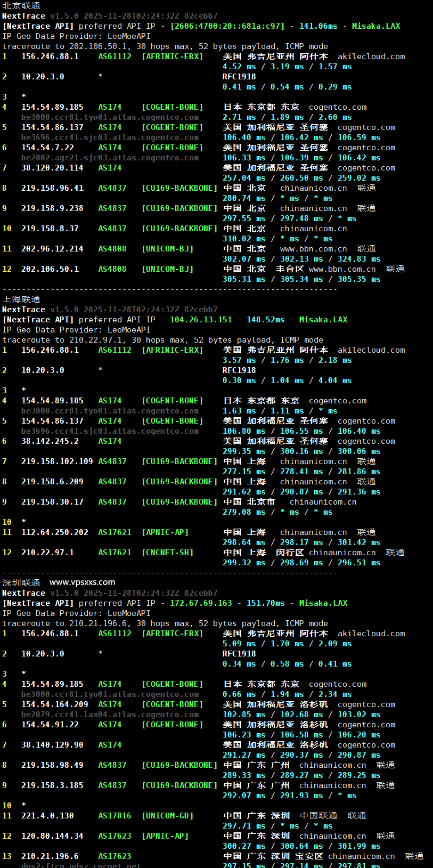The height and width of the screenshot is (868, 433).
Task: Click the 深圳联通 section heading
Action: pos(21,583)
